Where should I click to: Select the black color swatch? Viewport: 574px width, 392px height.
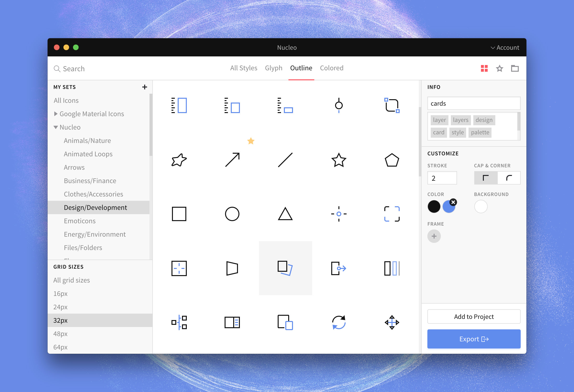tap(434, 207)
